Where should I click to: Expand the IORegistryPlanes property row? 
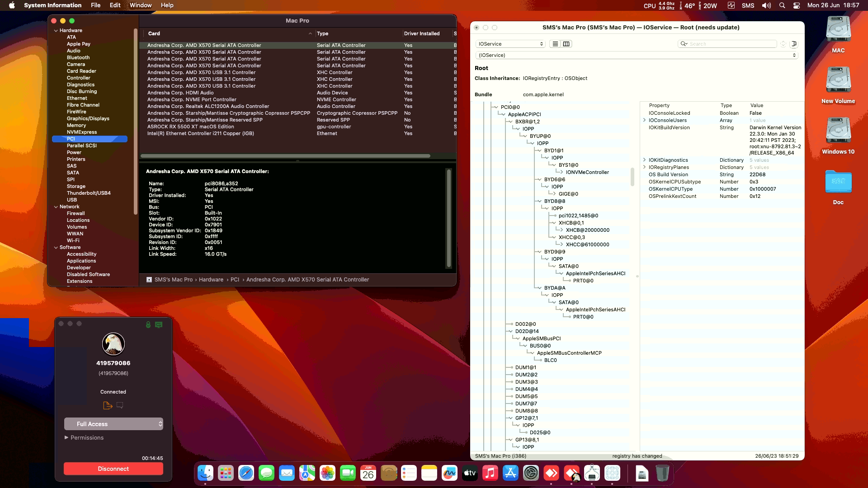point(644,167)
